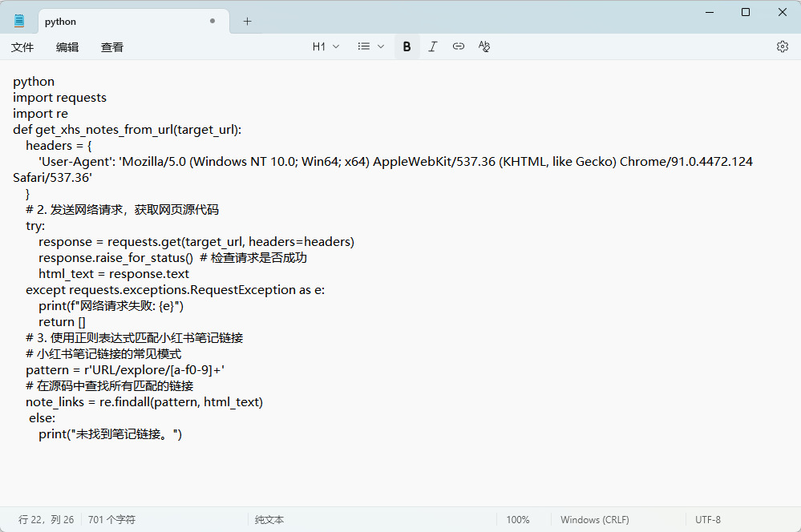Click the 'print(f"网络请求失败' line
Viewport: 801px width, 532px height.
point(111,306)
